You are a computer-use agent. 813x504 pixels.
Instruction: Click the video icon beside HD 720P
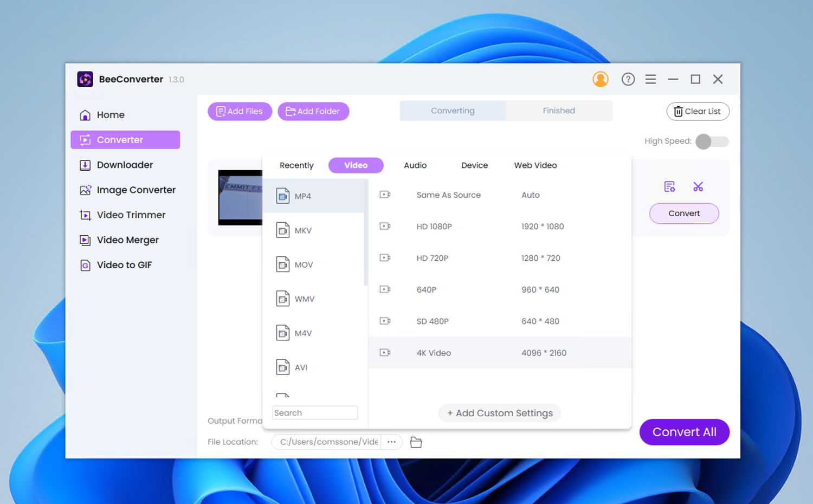click(385, 257)
